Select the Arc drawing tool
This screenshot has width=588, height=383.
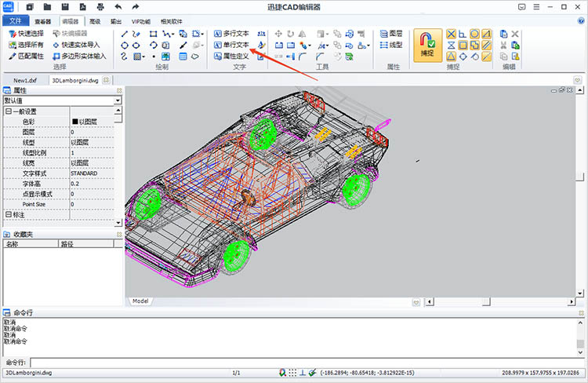[153, 46]
